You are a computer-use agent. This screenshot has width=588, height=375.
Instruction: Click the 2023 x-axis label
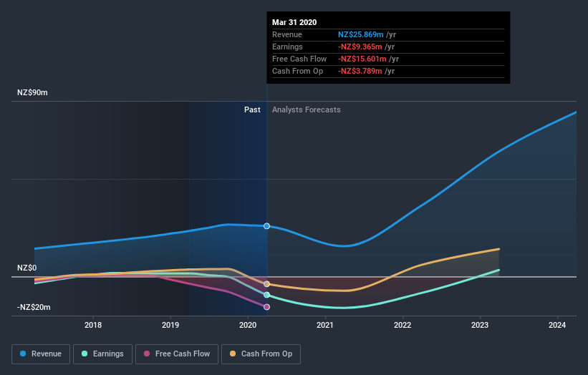click(480, 325)
